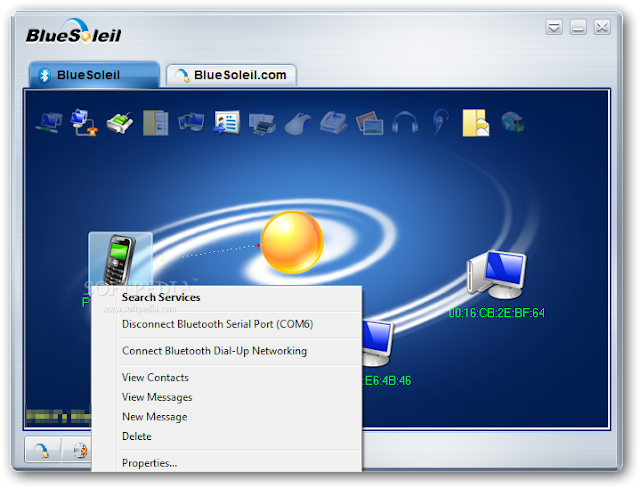Select the Bluetooth headset earpiece icon
Screen dimensions: 640x489
coord(441,122)
